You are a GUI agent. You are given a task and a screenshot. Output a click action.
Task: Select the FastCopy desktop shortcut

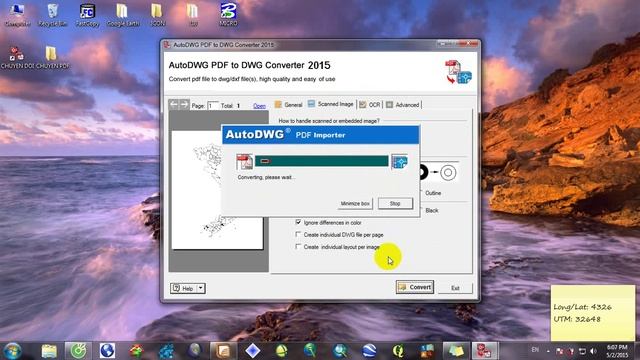[87, 14]
